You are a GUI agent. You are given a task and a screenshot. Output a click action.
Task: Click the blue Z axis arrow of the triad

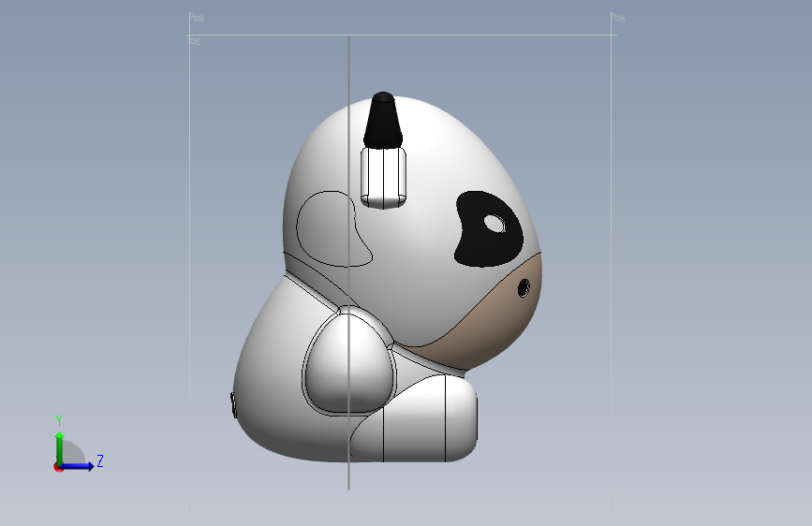coord(78,466)
